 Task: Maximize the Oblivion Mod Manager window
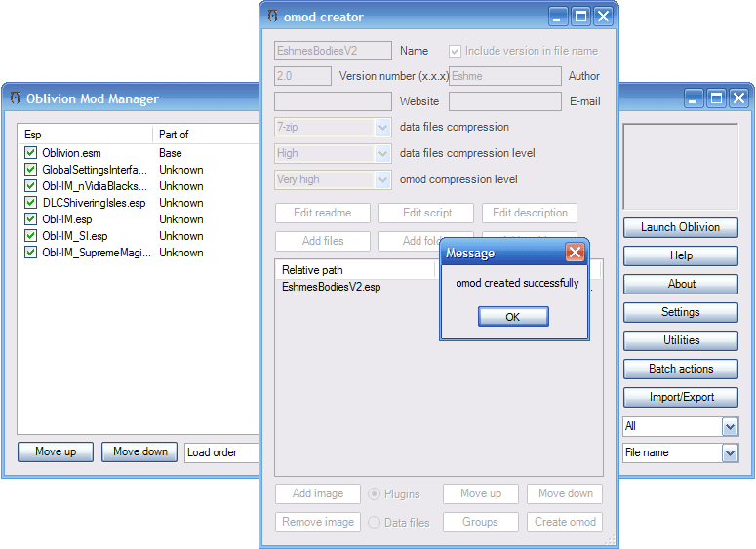[716, 98]
